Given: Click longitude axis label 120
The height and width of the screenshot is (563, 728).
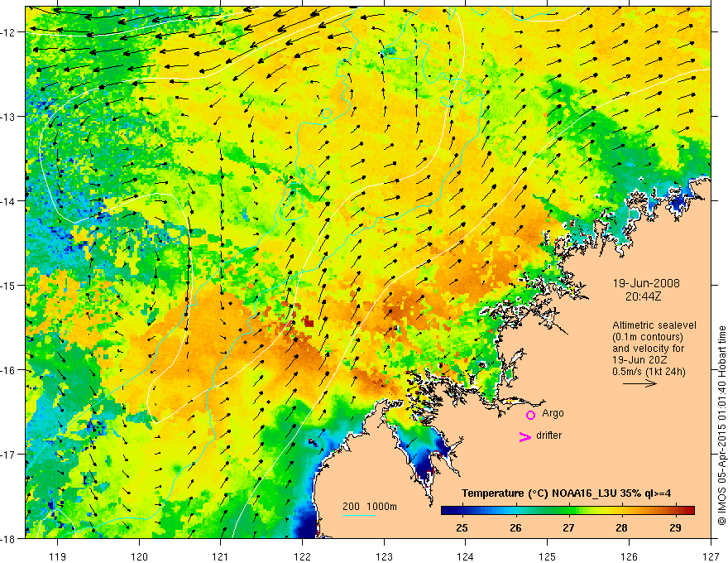Looking at the screenshot, I should click(x=139, y=556).
